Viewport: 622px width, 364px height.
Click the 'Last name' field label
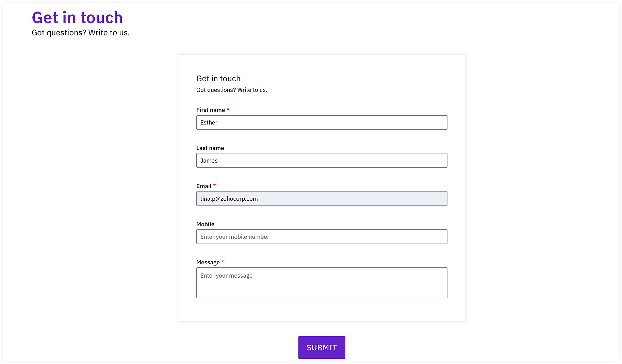tap(210, 148)
